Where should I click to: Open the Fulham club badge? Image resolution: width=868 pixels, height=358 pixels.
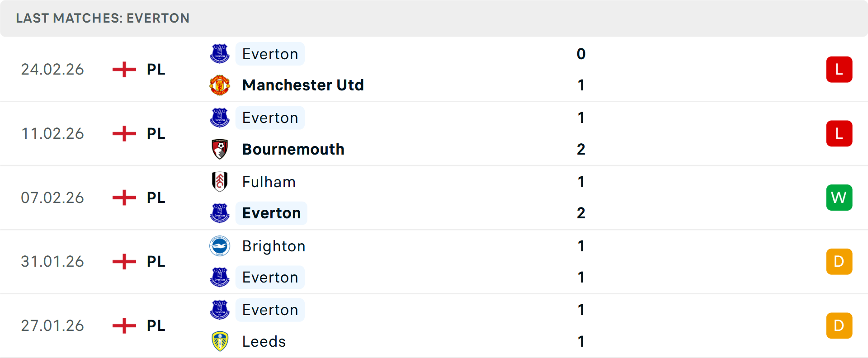220,182
